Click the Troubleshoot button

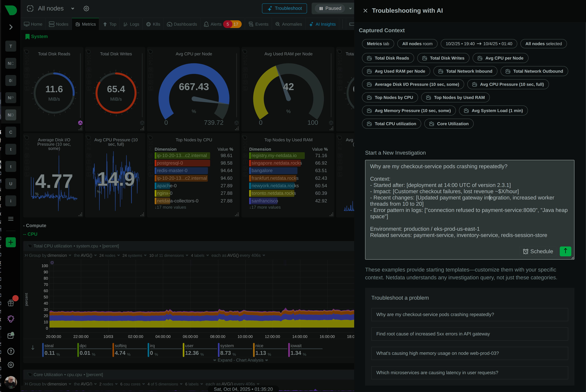284,8
